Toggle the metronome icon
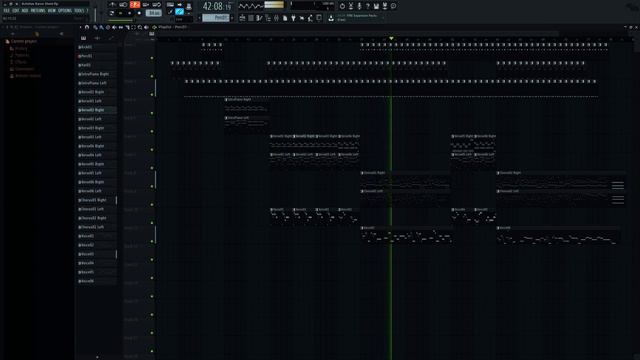The height and width of the screenshot is (360, 640). coord(113,4)
